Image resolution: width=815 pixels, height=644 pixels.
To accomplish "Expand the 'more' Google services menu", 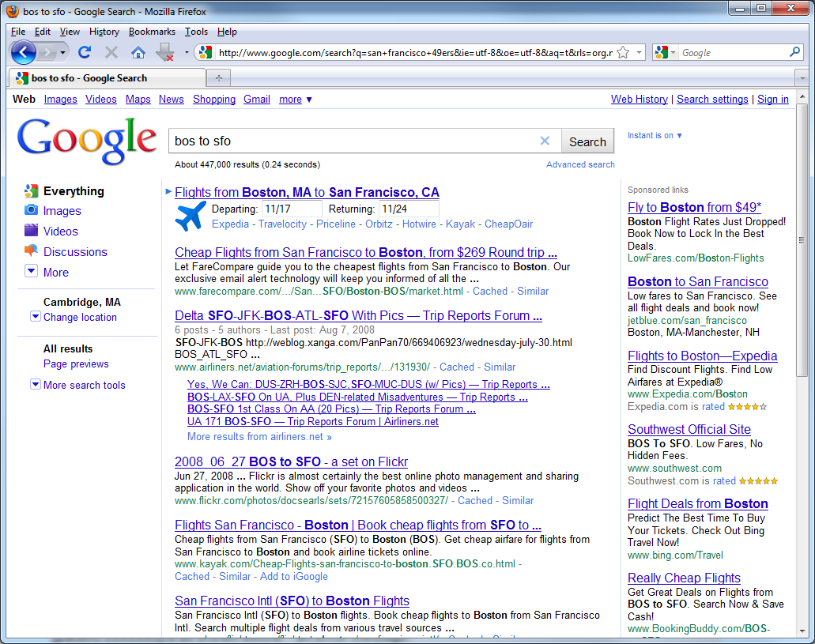I will coord(295,100).
